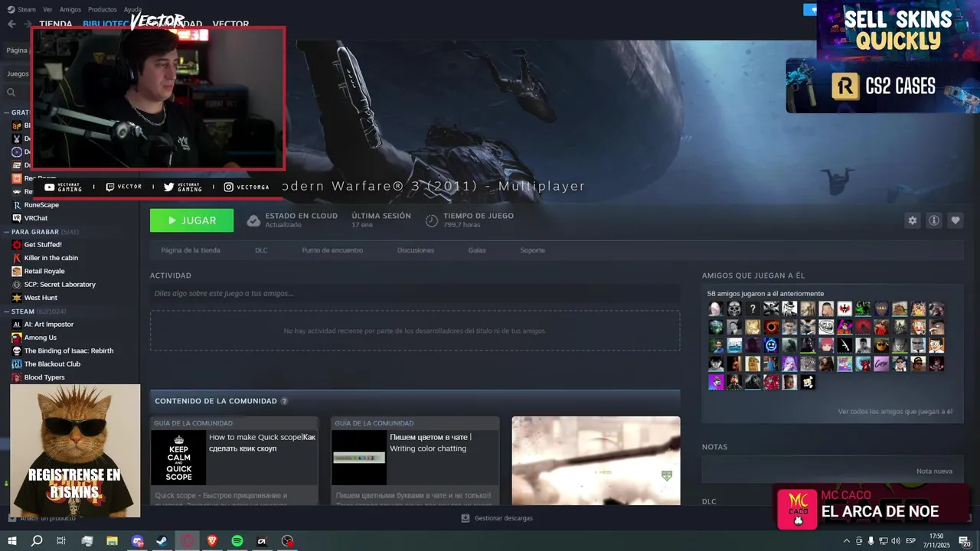This screenshot has width=980, height=551.
Task: Open the community screenshot thumbnail
Action: pyautogui.click(x=596, y=461)
